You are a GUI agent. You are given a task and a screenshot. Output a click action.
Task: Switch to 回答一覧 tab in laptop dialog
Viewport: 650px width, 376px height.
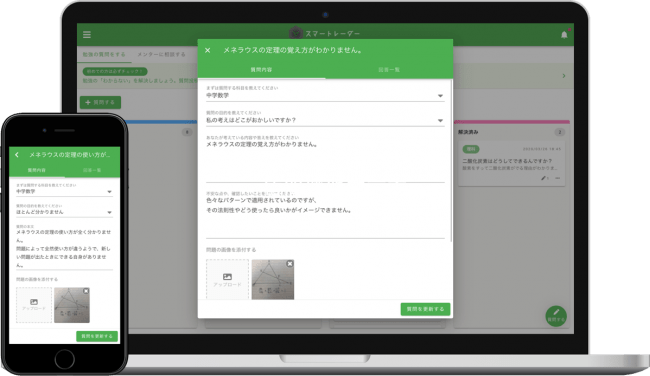pos(389,70)
